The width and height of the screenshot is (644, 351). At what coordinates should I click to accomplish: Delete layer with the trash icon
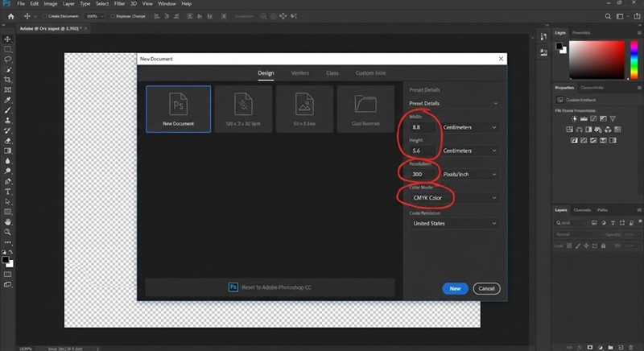pos(631,347)
